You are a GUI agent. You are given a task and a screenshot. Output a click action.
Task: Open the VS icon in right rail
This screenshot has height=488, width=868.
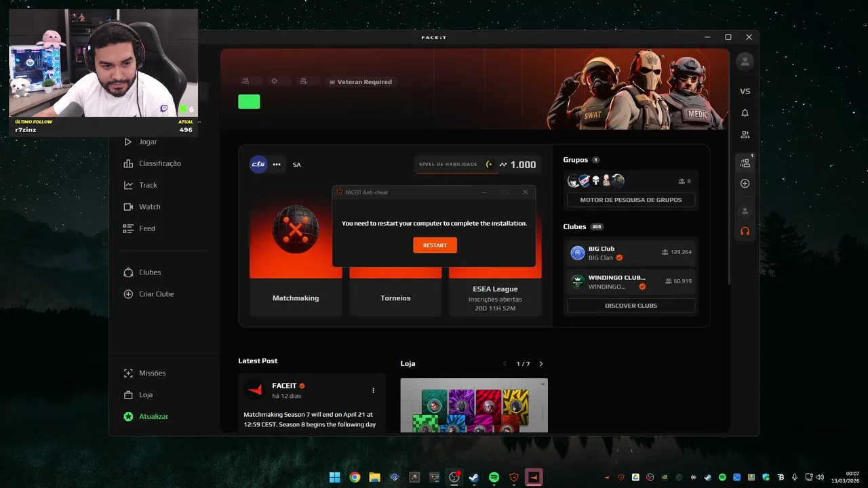pos(745,91)
